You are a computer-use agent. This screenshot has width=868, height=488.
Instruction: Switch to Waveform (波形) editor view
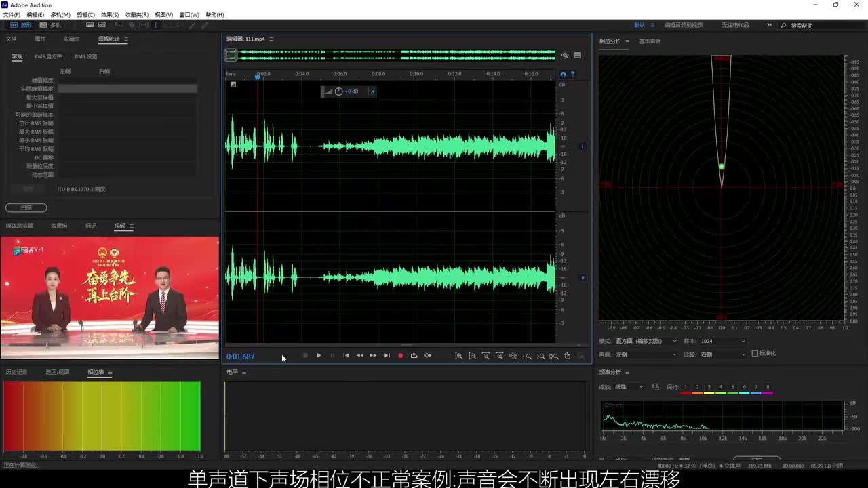coord(20,25)
